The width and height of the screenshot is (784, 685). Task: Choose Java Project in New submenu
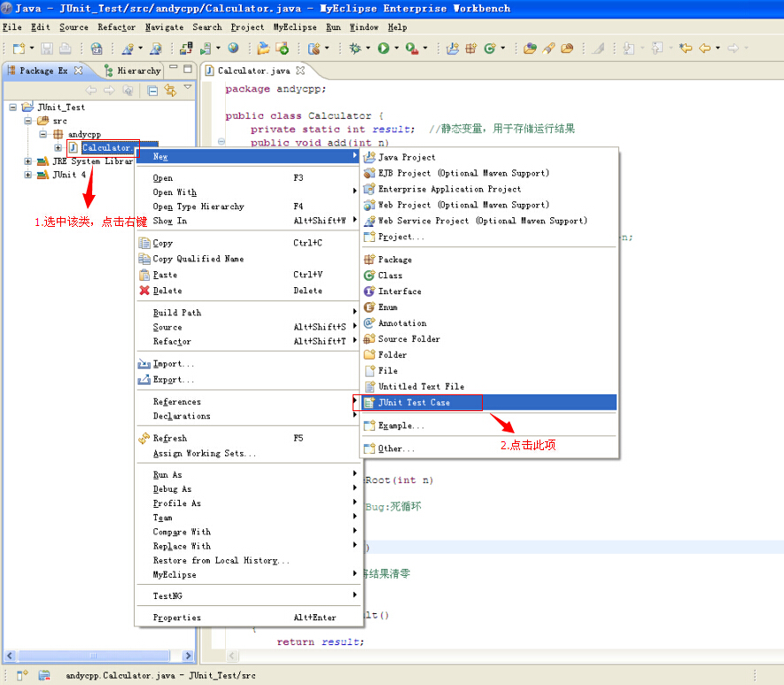coord(489,158)
